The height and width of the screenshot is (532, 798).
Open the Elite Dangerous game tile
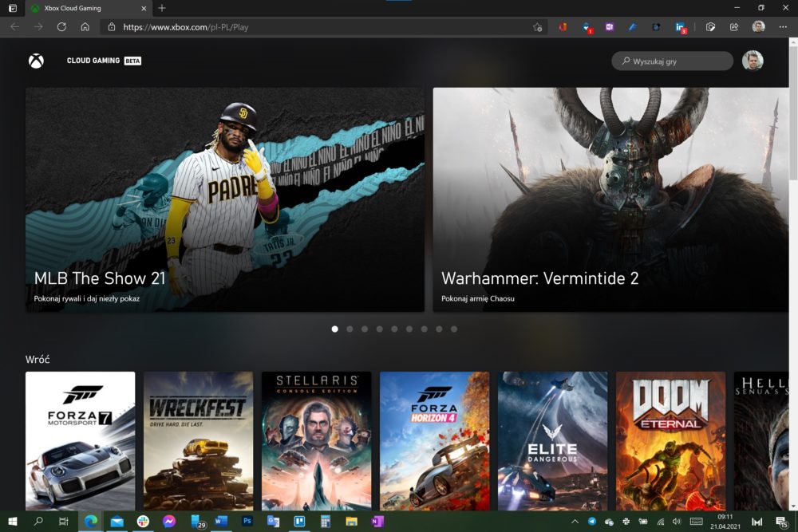click(x=553, y=441)
